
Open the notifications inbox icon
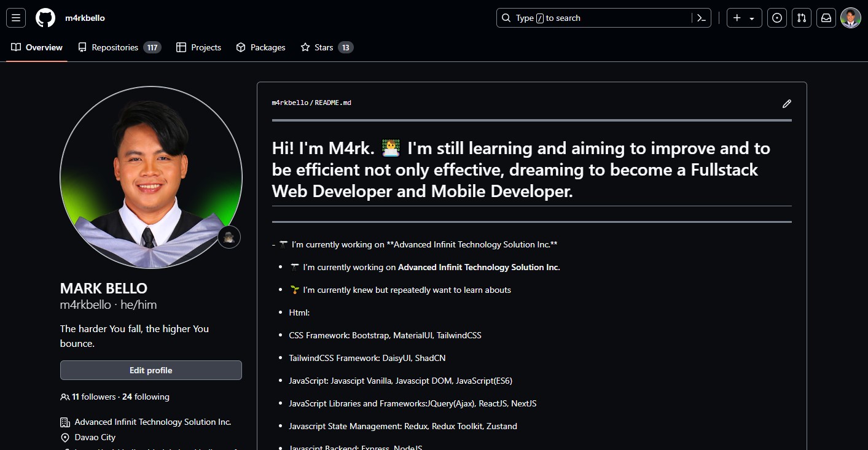pos(826,18)
